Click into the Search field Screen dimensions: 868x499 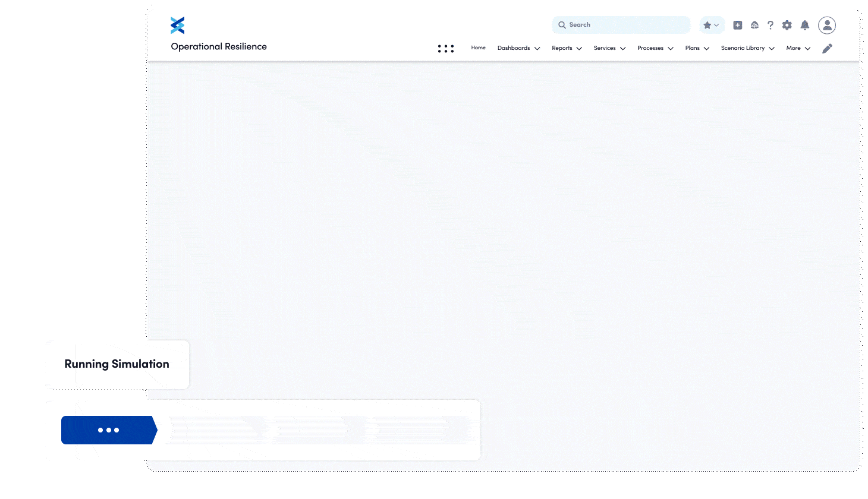tap(624, 25)
